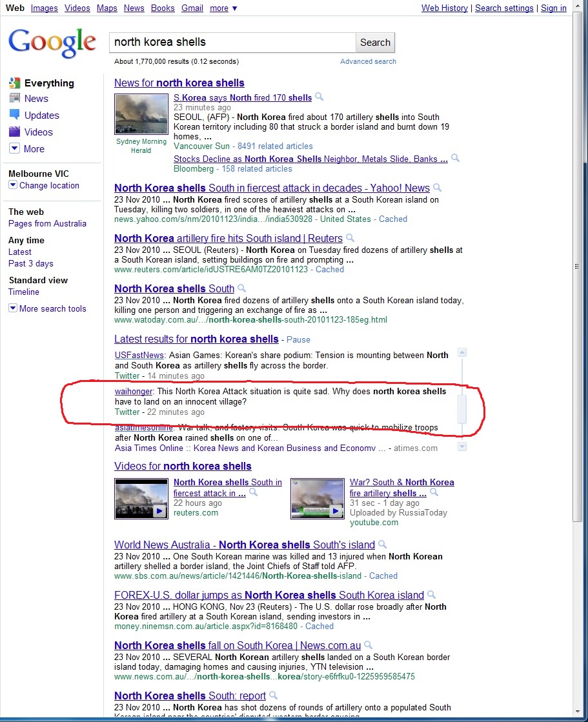Open 'Latest results for north korea shells' heading
The width and height of the screenshot is (588, 722).
196,339
